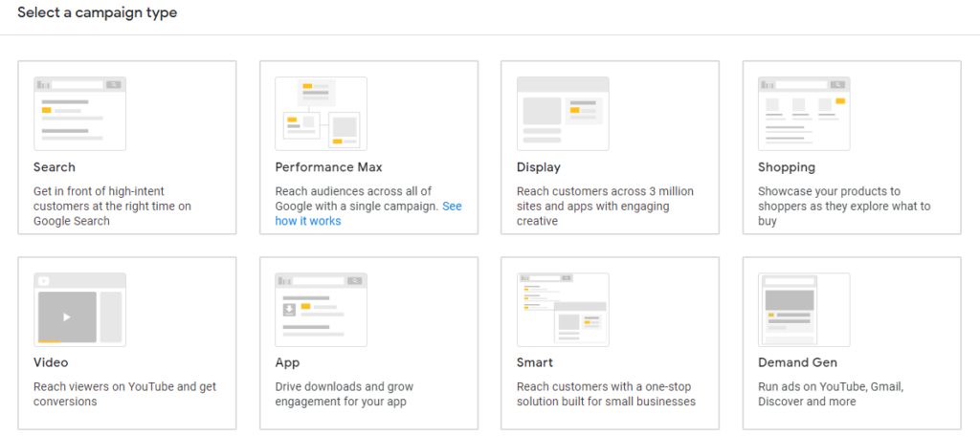The height and width of the screenshot is (436, 980).
Task: Click the 'Select a campaign type' heading
Action: pyautogui.click(x=97, y=12)
